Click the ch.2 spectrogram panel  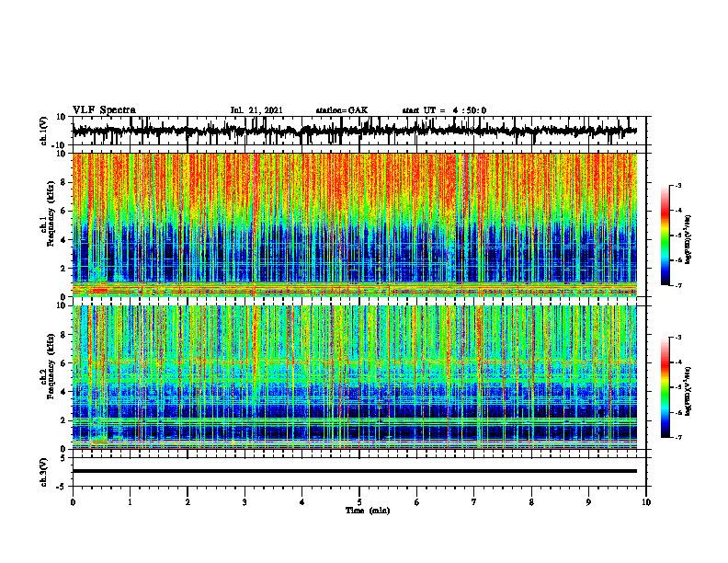tap(354, 377)
